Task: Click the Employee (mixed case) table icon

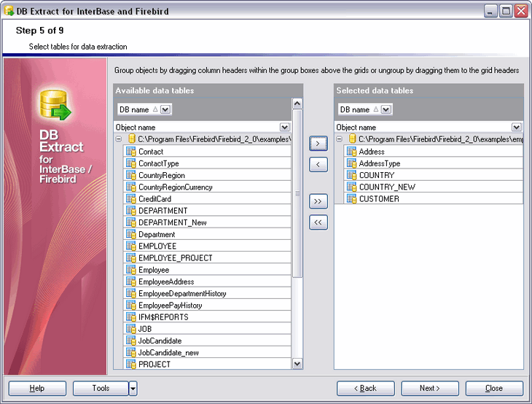Action: click(131, 270)
